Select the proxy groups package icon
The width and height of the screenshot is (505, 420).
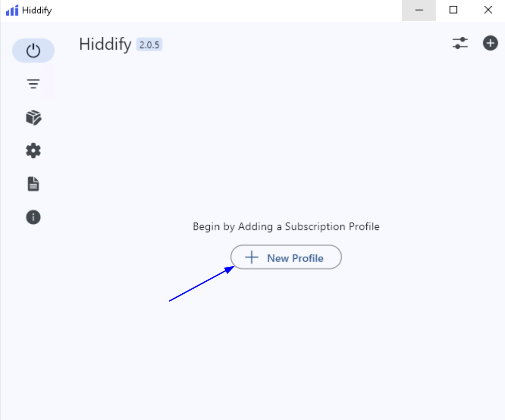click(x=33, y=117)
